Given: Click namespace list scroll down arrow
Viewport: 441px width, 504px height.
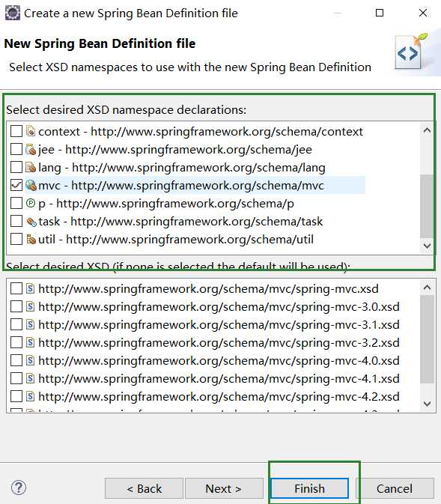Looking at the screenshot, I should [427, 246].
